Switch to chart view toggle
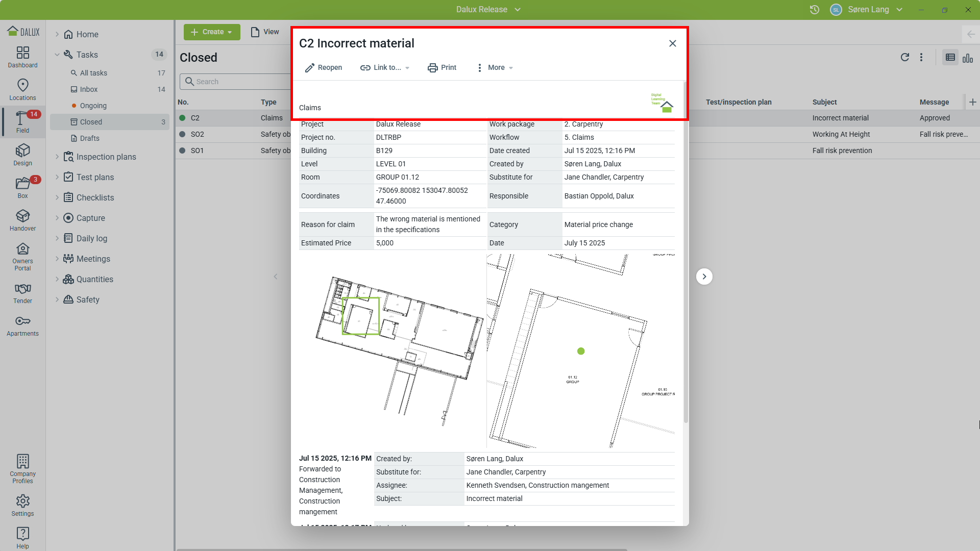The height and width of the screenshot is (551, 980). pyautogui.click(x=967, y=58)
